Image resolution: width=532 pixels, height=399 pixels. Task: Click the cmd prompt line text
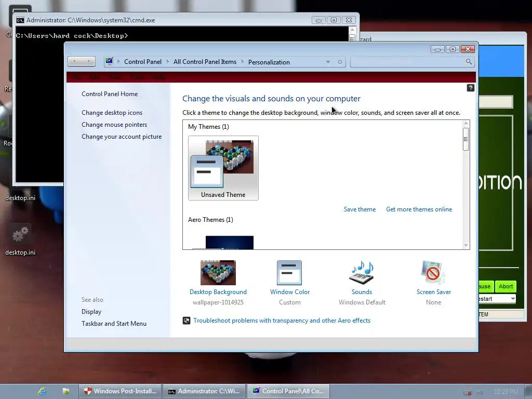pyautogui.click(x=72, y=36)
